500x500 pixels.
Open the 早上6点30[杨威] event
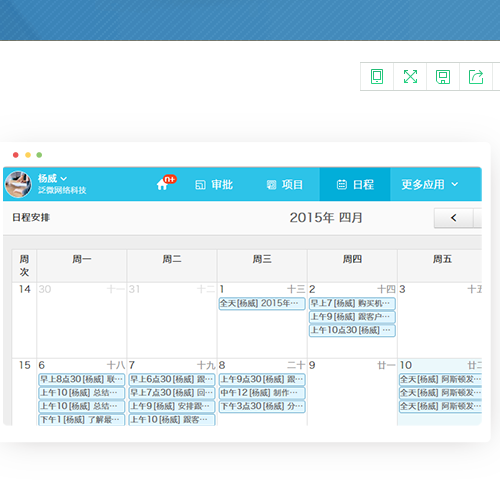coord(172,379)
